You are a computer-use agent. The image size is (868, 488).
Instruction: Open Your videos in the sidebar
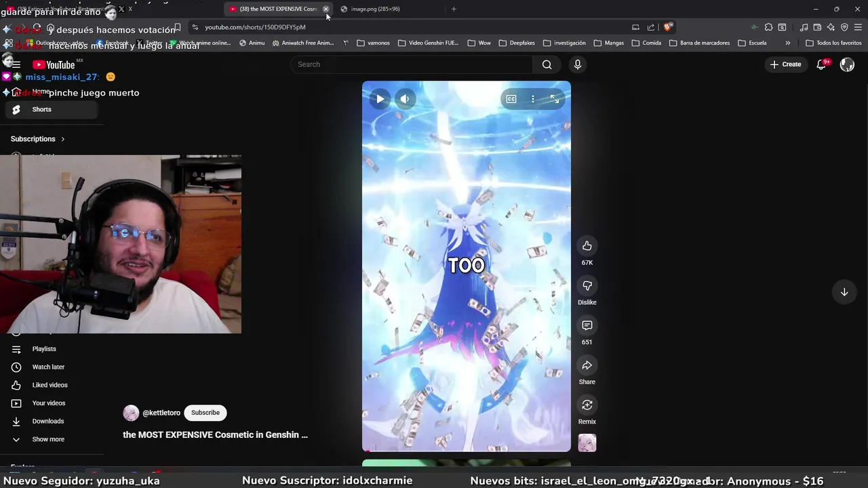click(x=49, y=403)
